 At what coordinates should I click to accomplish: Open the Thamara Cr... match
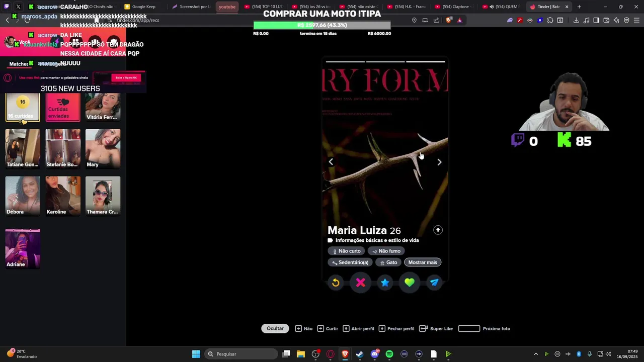pos(103,196)
